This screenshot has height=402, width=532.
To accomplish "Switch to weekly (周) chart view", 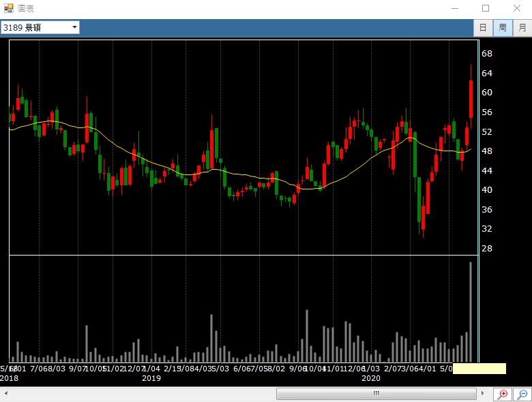I will (x=503, y=27).
